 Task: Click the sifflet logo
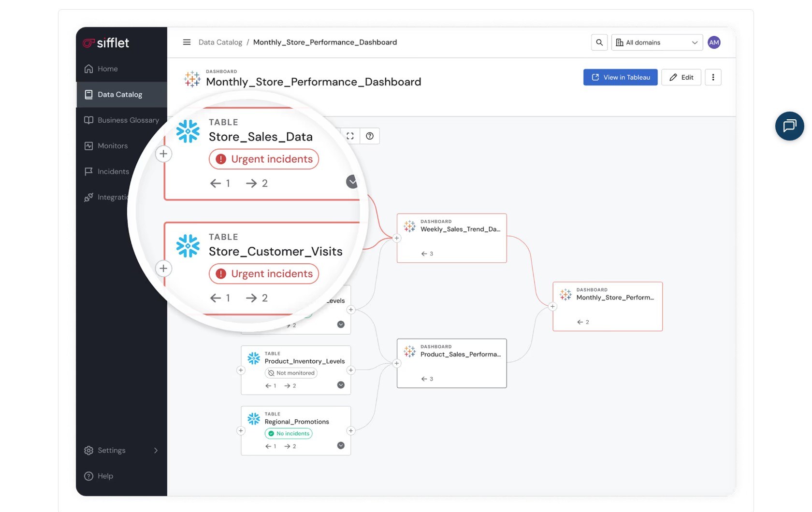coord(106,43)
